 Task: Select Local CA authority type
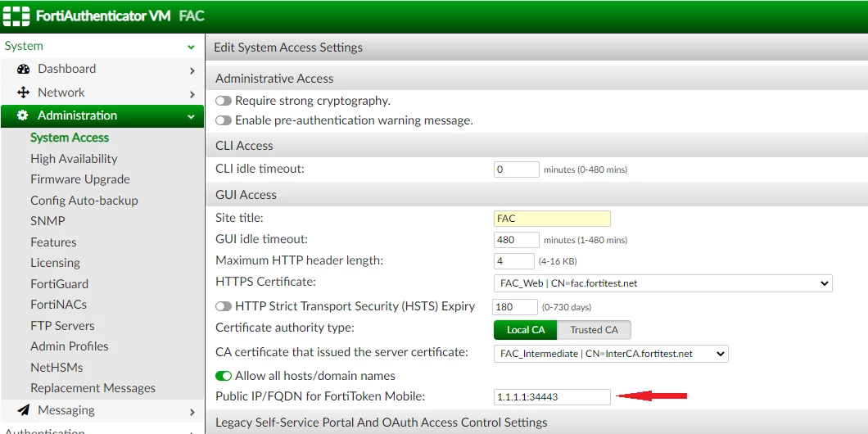[526, 330]
